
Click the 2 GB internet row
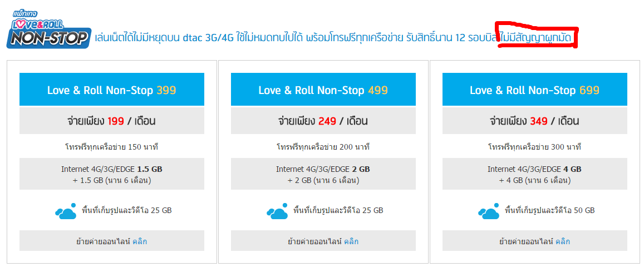click(323, 174)
